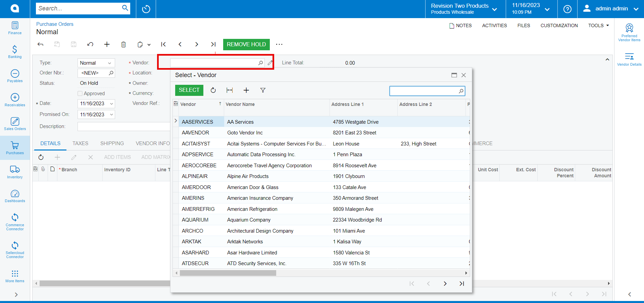Collapse the order summary area
Screen dimensions: 644x303
[x=607, y=59]
